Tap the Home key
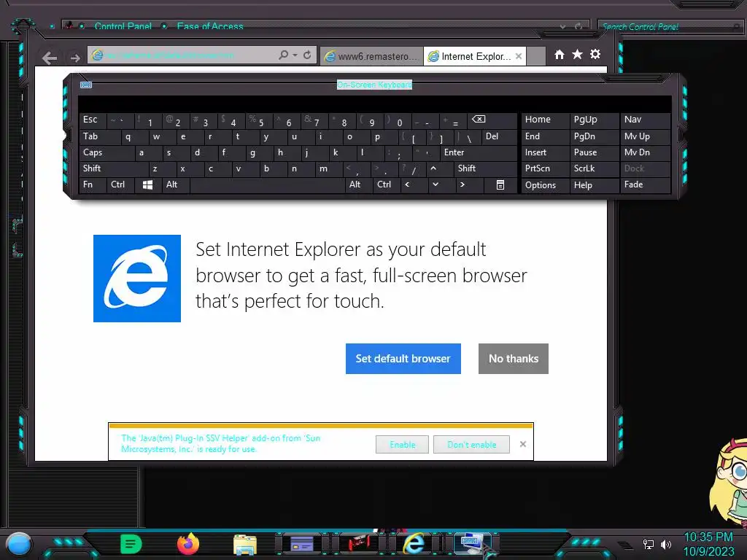This screenshot has width=747, height=560. [546, 120]
